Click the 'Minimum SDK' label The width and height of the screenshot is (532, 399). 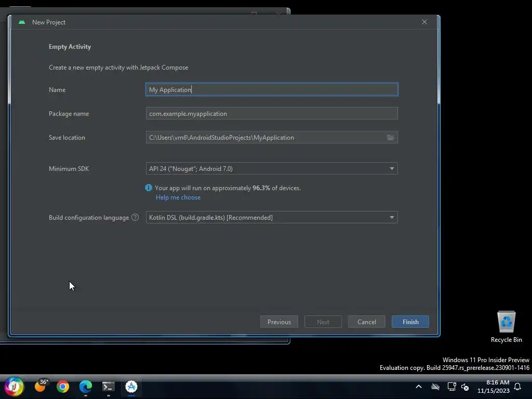pos(69,169)
